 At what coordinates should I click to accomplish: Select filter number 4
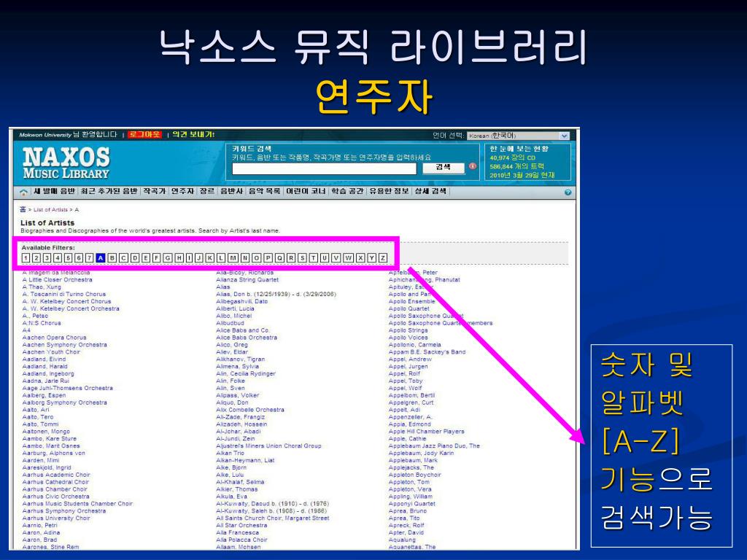[x=58, y=258]
